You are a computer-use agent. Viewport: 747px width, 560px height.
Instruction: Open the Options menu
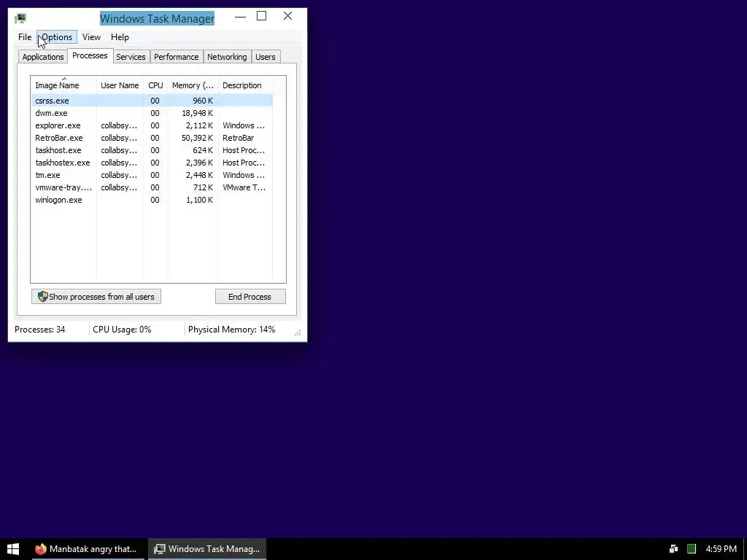[57, 37]
